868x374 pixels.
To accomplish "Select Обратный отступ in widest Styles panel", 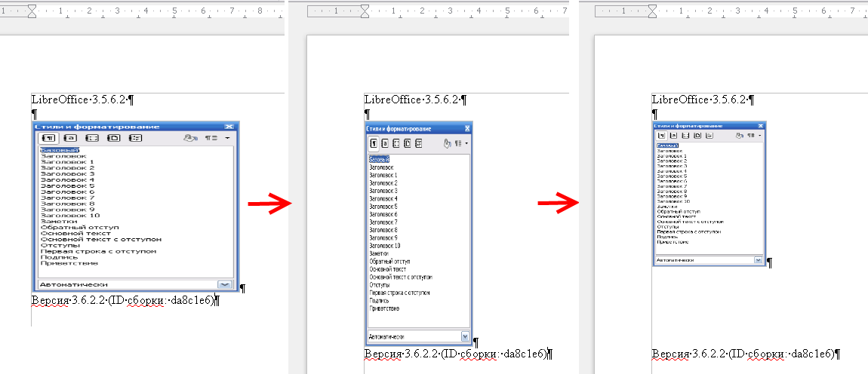I will [80, 228].
